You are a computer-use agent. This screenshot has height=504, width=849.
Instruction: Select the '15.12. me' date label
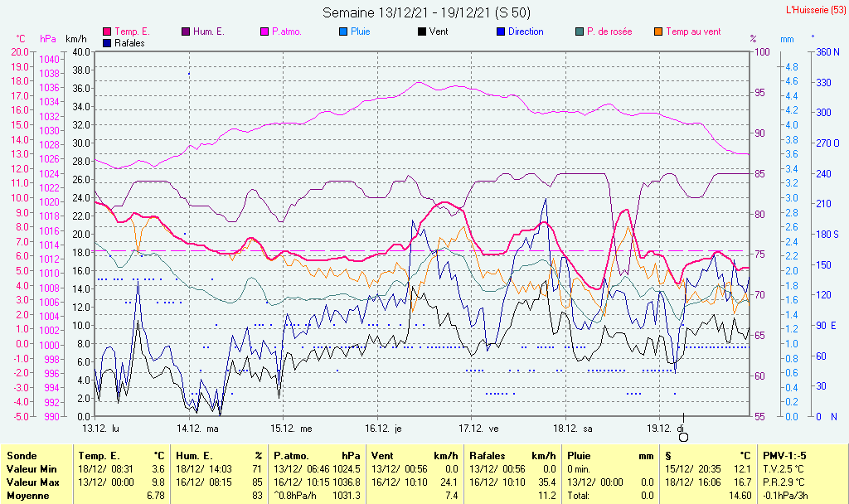pos(291,429)
